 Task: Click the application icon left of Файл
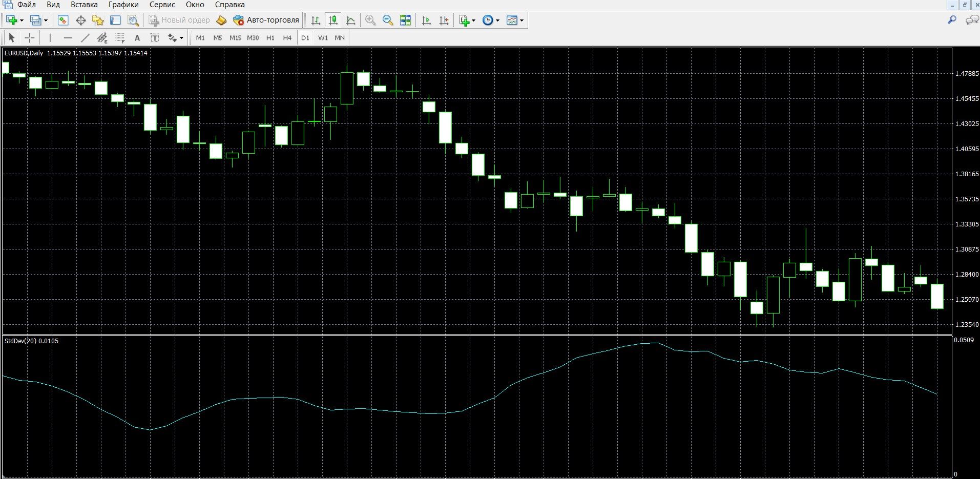coord(7,4)
